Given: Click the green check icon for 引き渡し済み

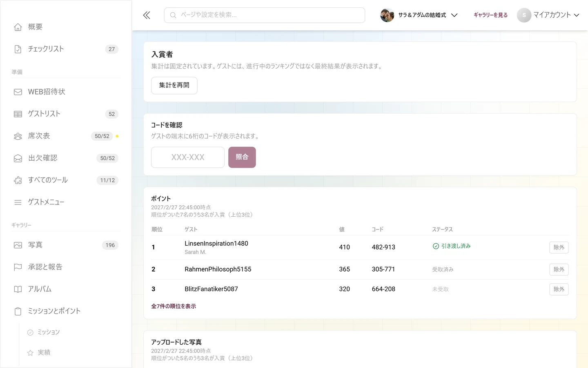Looking at the screenshot, I should [436, 246].
